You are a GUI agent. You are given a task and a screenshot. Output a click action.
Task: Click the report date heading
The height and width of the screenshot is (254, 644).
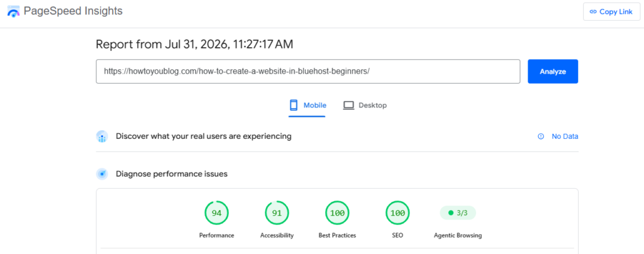pos(194,44)
